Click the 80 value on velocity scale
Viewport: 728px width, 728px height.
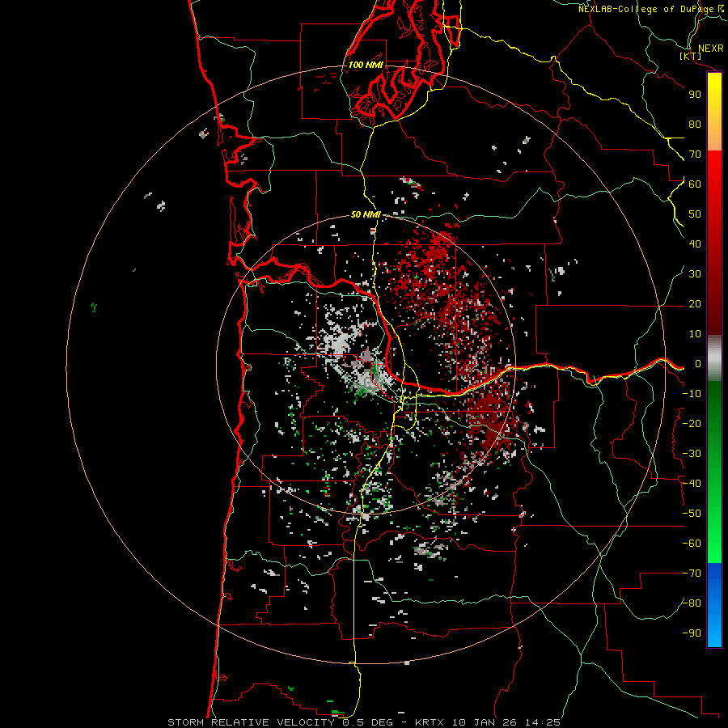click(x=695, y=125)
